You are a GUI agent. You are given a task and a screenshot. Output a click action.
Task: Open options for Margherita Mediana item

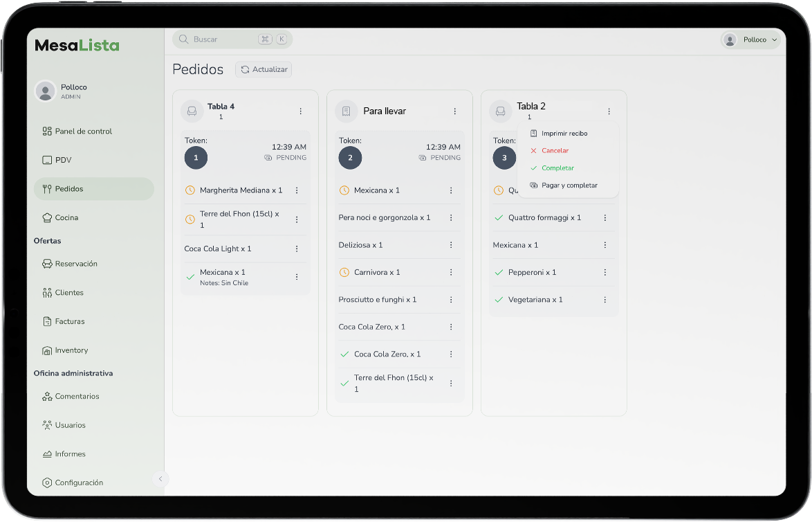pyautogui.click(x=297, y=190)
